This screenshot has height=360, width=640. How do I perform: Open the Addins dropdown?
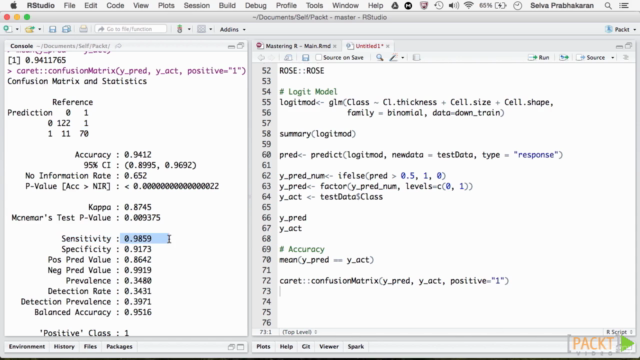[233, 29]
